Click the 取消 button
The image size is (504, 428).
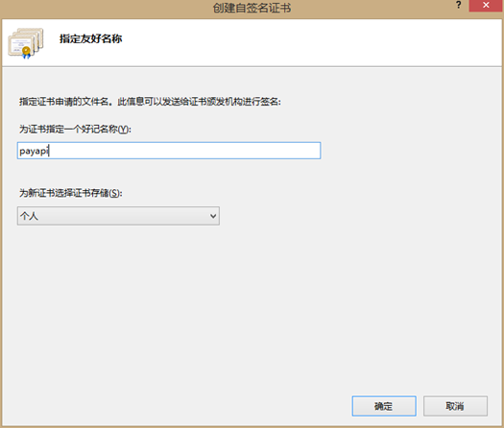[455, 406]
